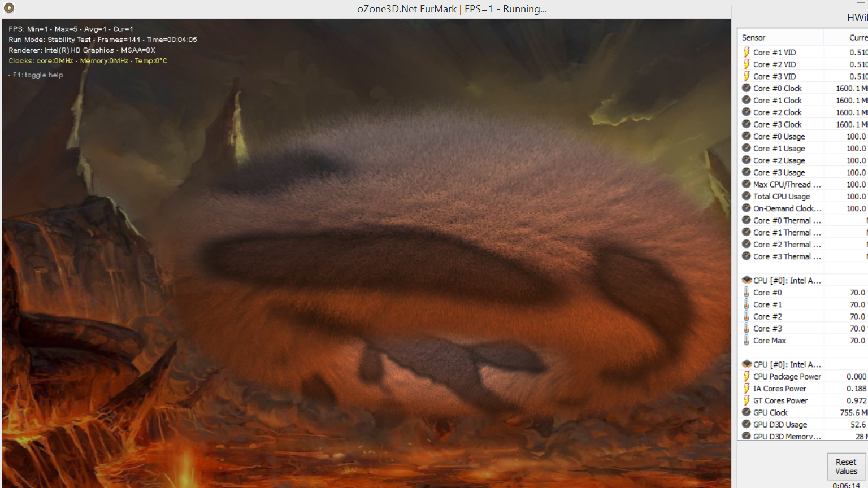Select the icon next to Core #3 Clock
This screenshot has height=488, width=868.
[x=747, y=124]
